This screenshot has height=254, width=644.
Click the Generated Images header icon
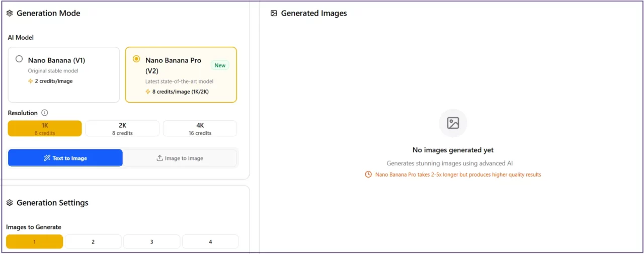(274, 14)
